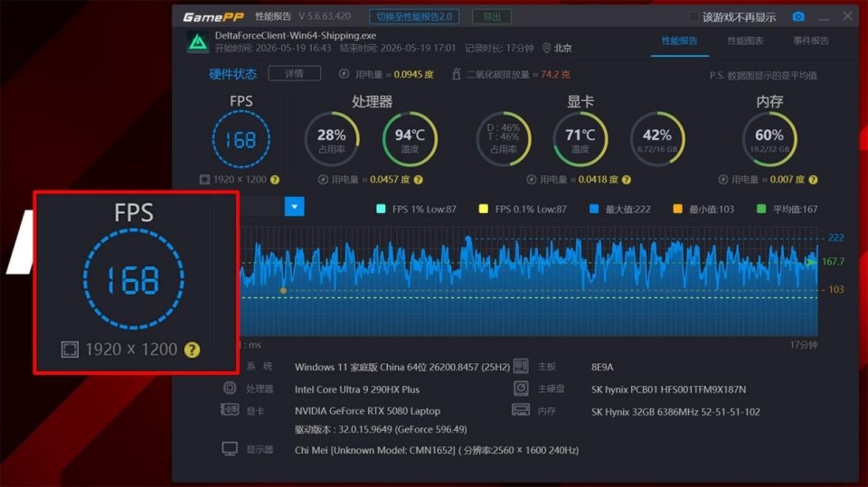
Task: Click 切换至性能报告2.0 button
Action: coord(414,16)
